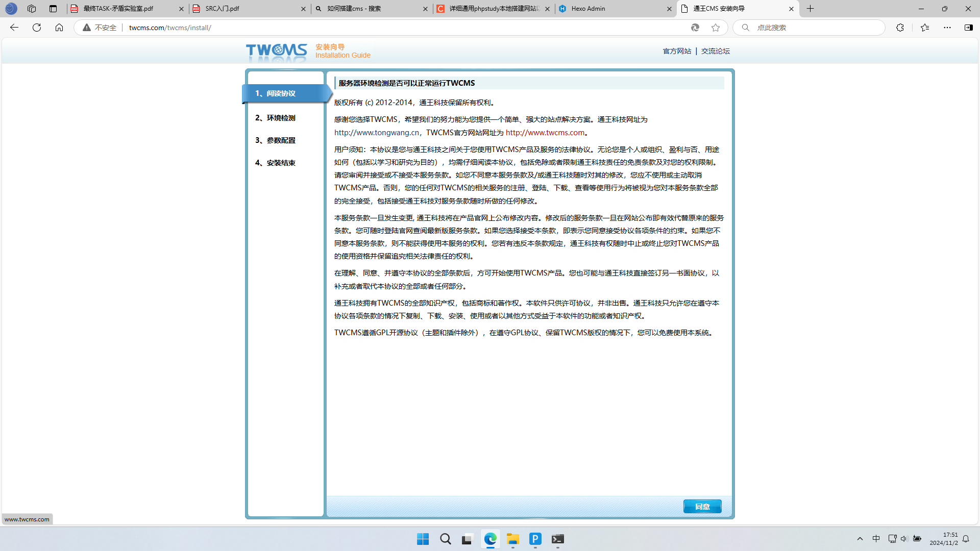Select step 4、安装结束
Screen dimensions: 980x551
pos(275,163)
